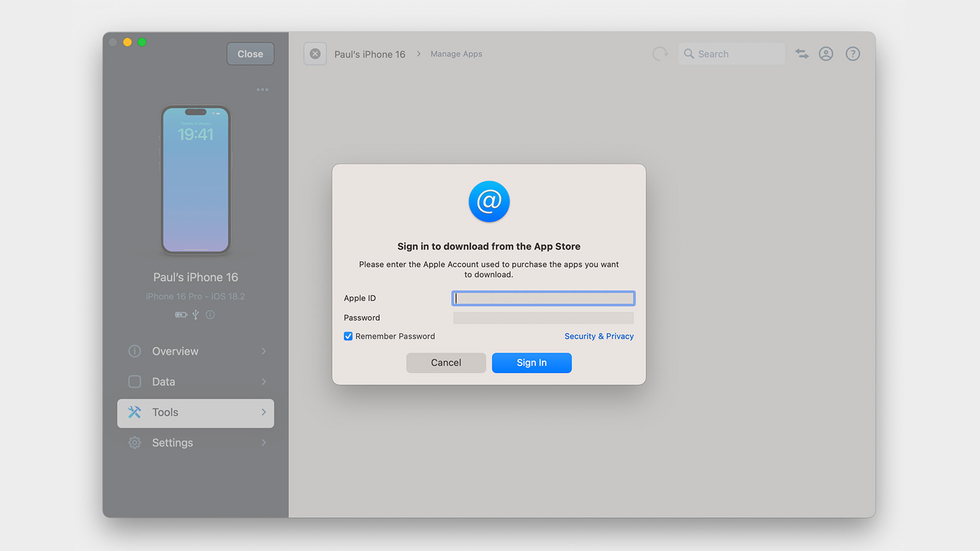
Task: Click the breadcrumb chevron after Paul's iPhone 16
Action: tap(418, 54)
